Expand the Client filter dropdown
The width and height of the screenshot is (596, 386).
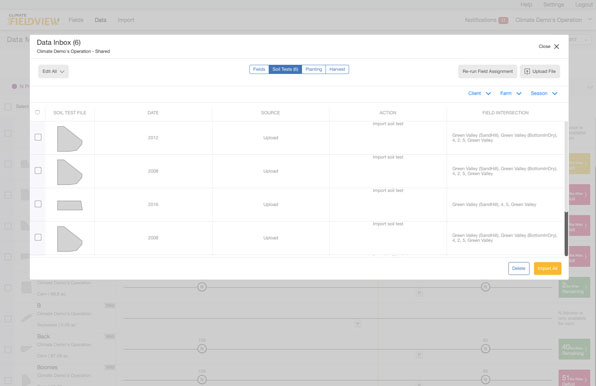(x=479, y=93)
